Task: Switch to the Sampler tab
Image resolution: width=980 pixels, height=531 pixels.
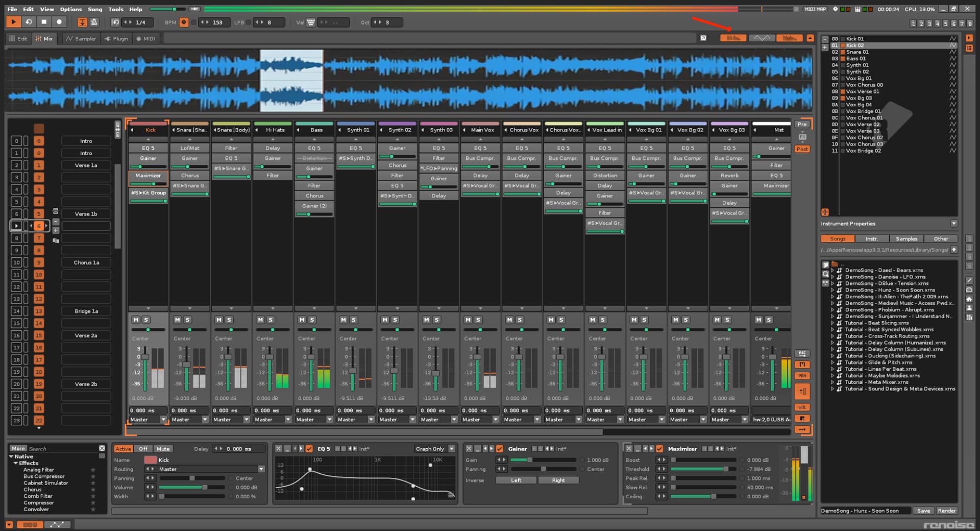Action: pyautogui.click(x=81, y=38)
